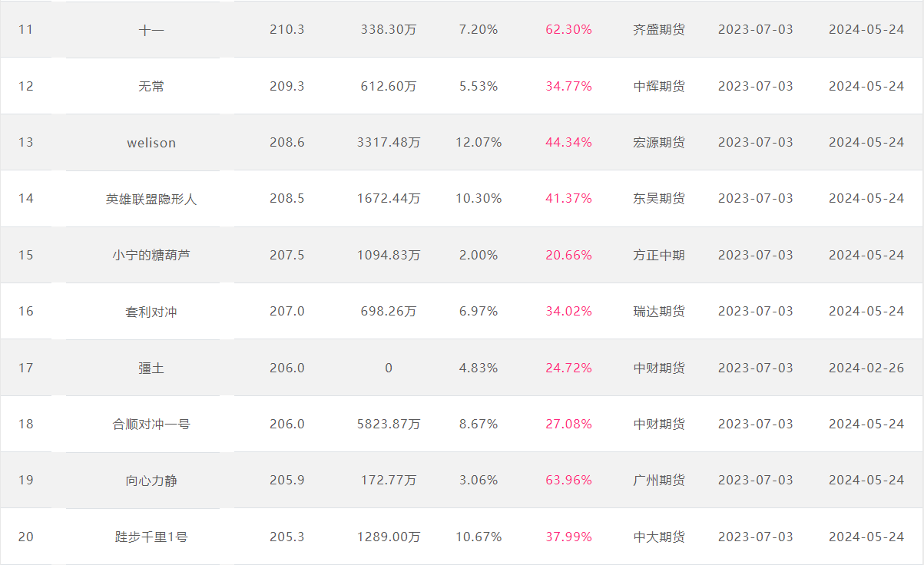Click the 宏源期货 company cell
This screenshot has width=924, height=565.
(659, 143)
